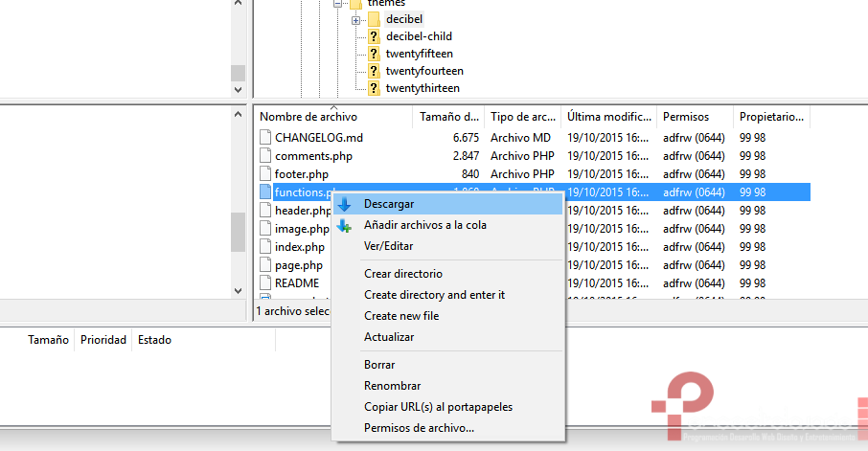Click the question-mark icon of twentyfourteen
The width and height of the screenshot is (868, 451).
(x=374, y=71)
